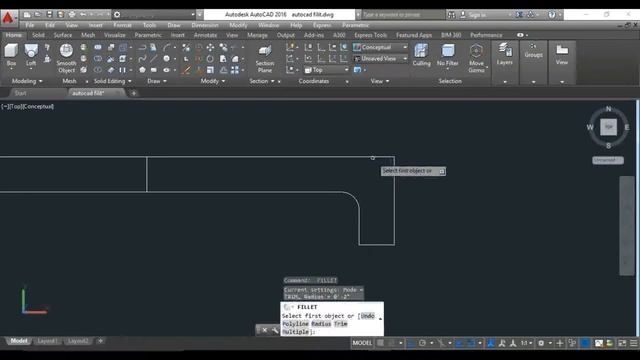Expand the Solid Editing panel
The width and height of the screenshot is (640, 360).
(x=113, y=81)
